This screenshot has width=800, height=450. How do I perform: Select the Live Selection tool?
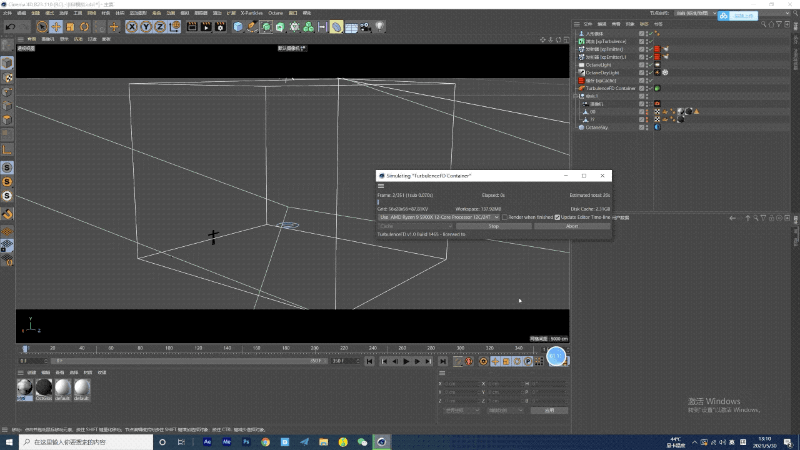42,27
